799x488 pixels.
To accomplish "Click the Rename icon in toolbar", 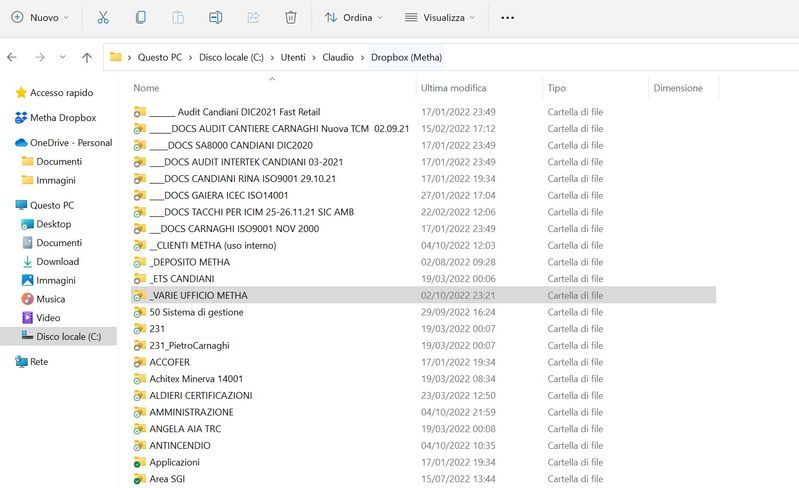I will click(x=215, y=17).
